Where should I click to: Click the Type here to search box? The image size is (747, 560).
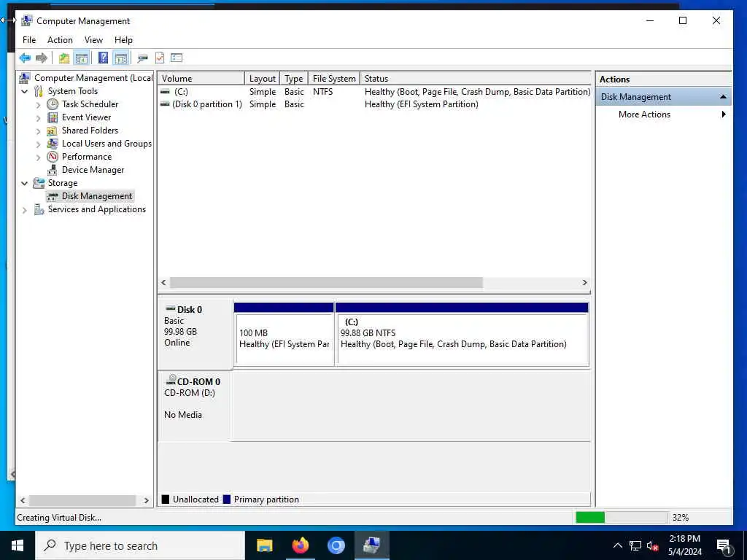click(x=140, y=545)
